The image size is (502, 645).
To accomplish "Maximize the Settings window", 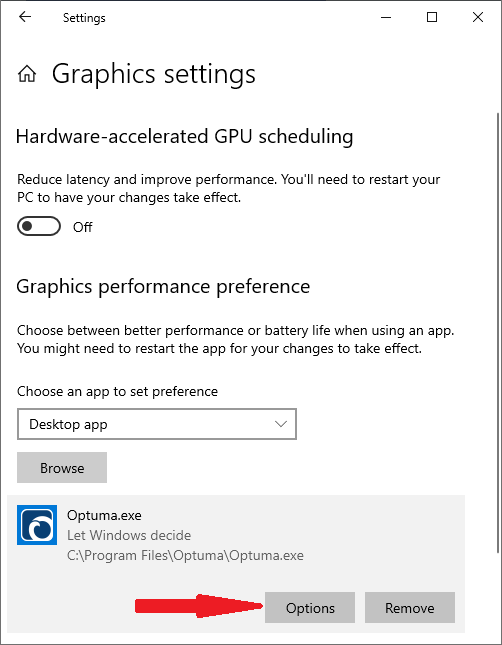I will point(432,17).
